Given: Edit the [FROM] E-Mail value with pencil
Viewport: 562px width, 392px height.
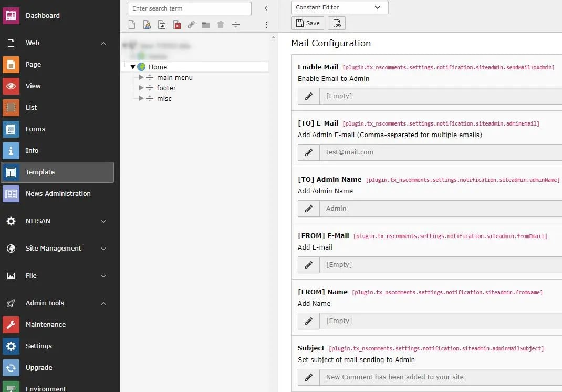Looking at the screenshot, I should tap(309, 265).
